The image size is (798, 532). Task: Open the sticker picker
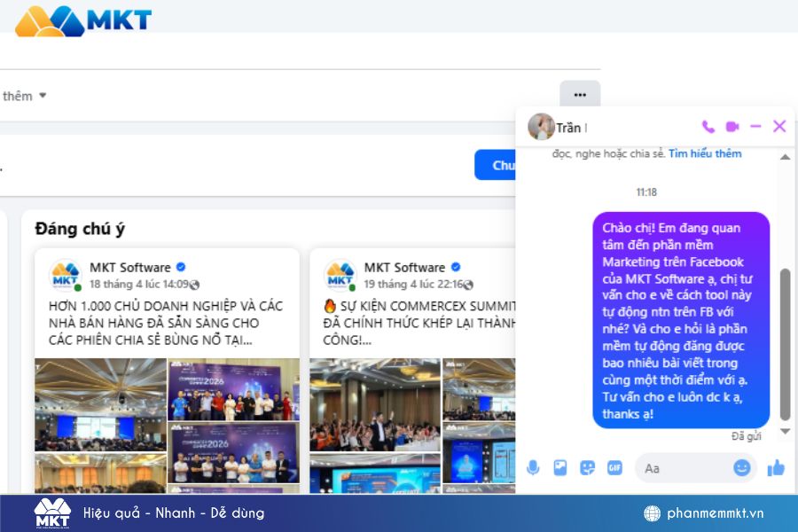coord(587,467)
